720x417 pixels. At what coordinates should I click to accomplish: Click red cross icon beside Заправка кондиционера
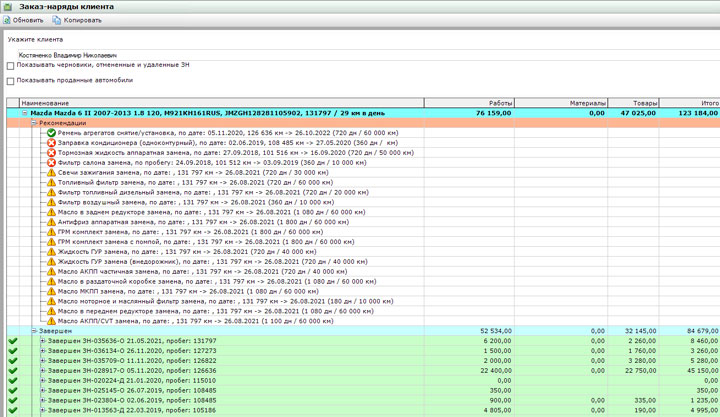point(51,143)
